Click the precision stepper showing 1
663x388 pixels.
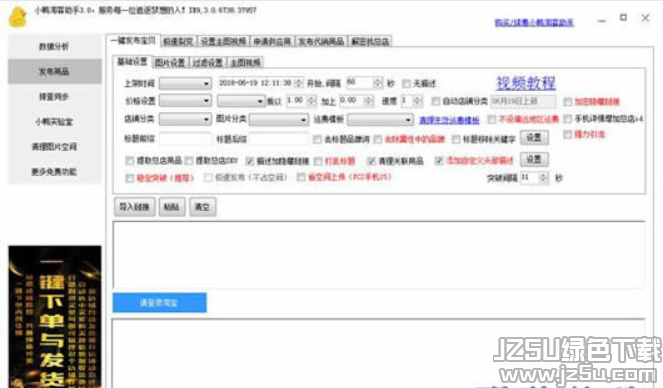coord(411,101)
